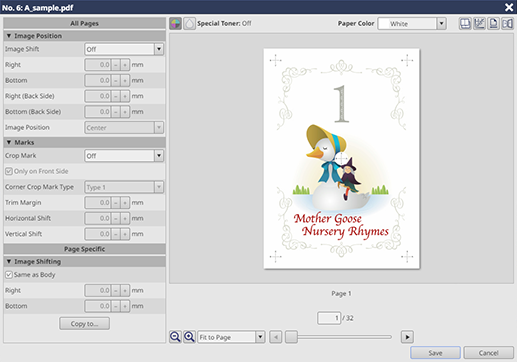The image size is (517, 362).
Task: Decrease Trim Margin with minus button
Action: (116, 203)
